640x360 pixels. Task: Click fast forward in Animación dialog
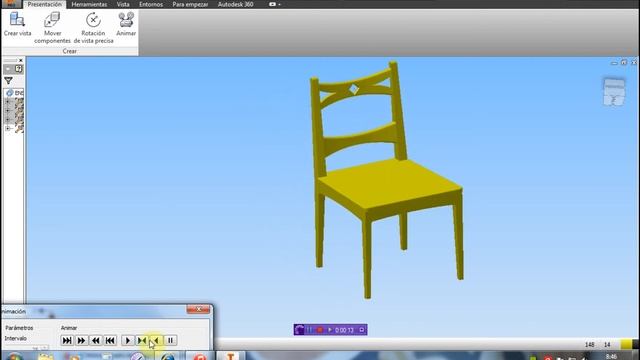pyautogui.click(x=81, y=340)
